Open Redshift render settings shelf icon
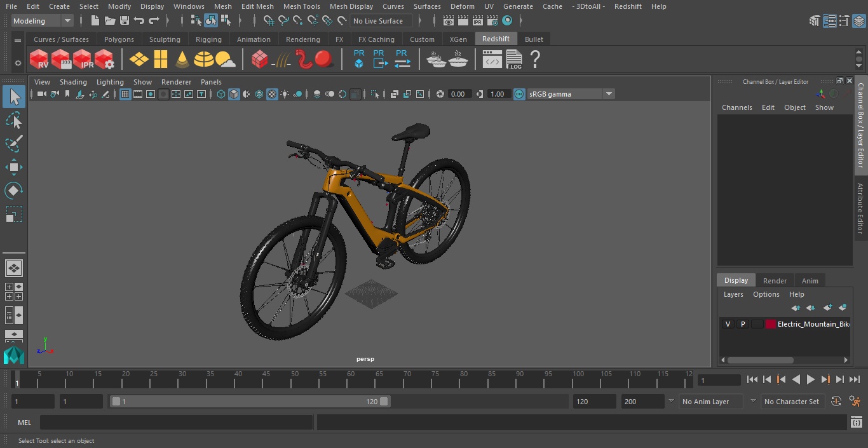This screenshot has height=448, width=868. 104,59
